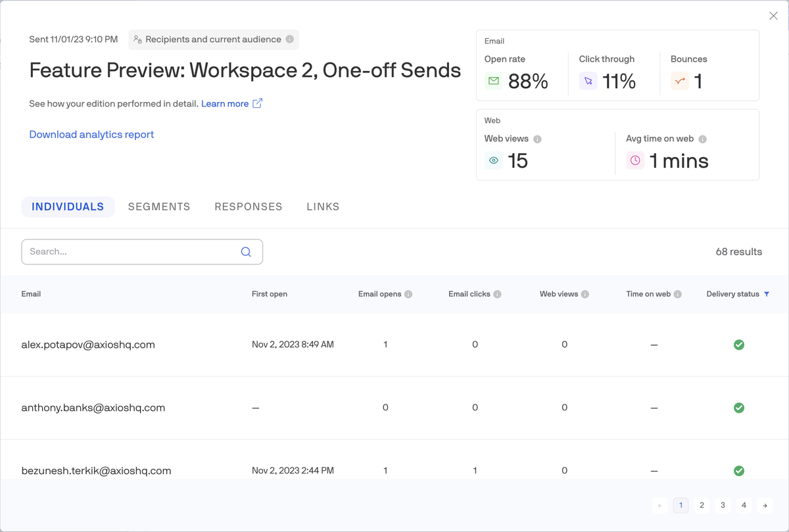Screen dimensions: 789x532
Task: Click info icon in Time on web column header
Action: pyautogui.click(x=677, y=295)
